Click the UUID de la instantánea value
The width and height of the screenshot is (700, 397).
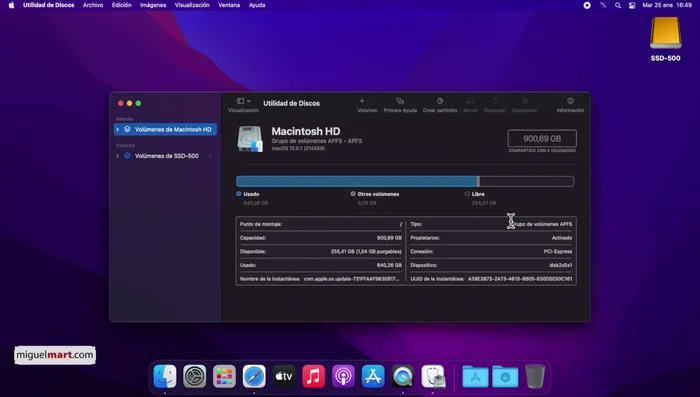(x=520, y=279)
